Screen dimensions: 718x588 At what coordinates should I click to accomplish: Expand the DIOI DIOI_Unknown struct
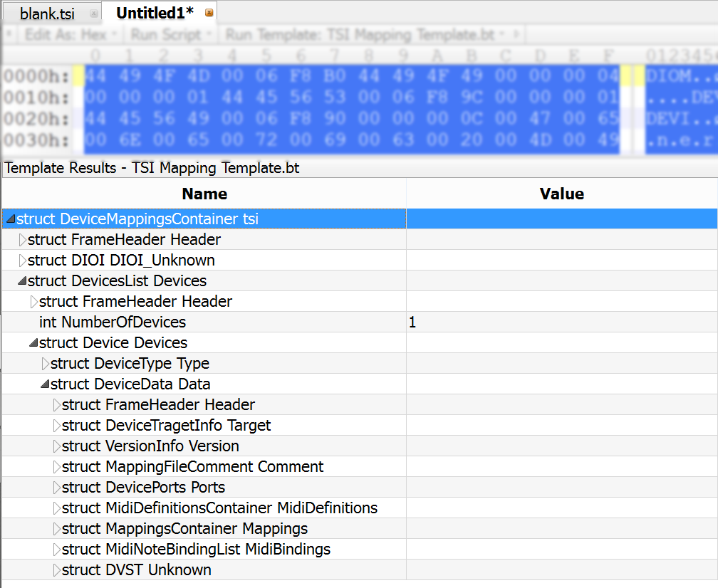[22, 261]
